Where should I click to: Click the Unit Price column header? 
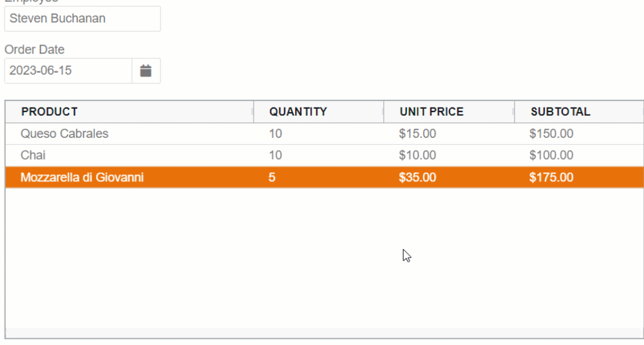431,111
